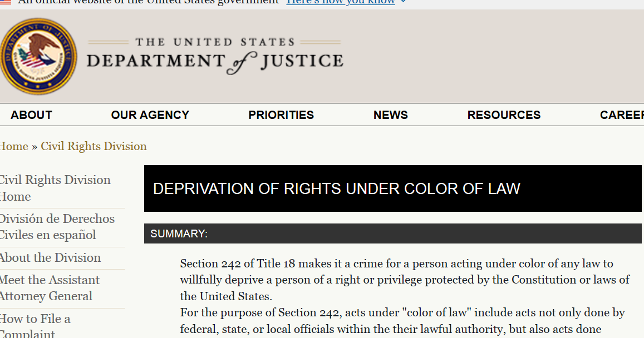Open the PRIORITIES menu
Image resolution: width=644 pixels, height=338 pixels.
click(281, 115)
